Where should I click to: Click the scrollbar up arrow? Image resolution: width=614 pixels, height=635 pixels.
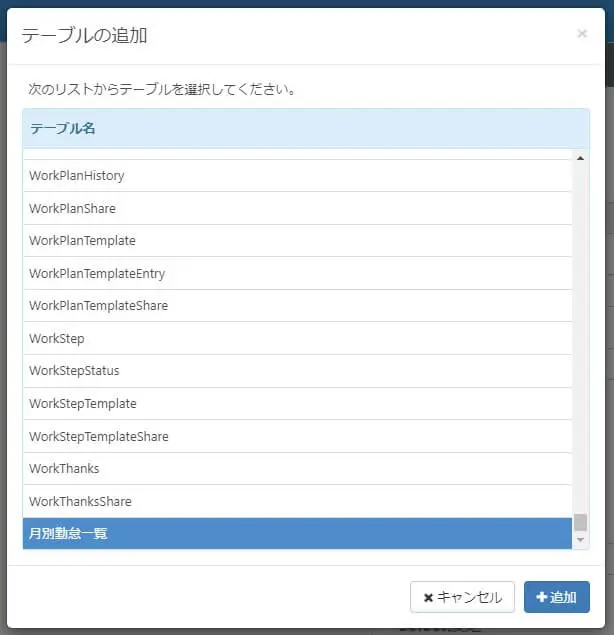tap(580, 157)
